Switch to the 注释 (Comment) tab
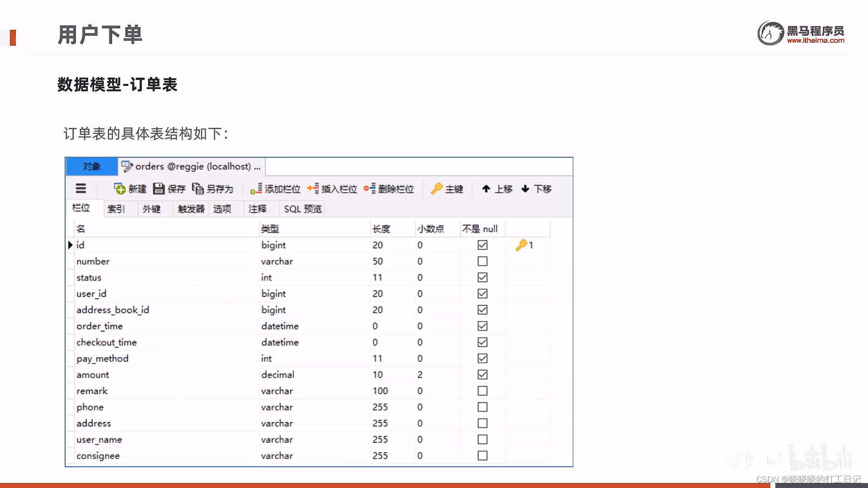868x488 pixels. pos(261,209)
